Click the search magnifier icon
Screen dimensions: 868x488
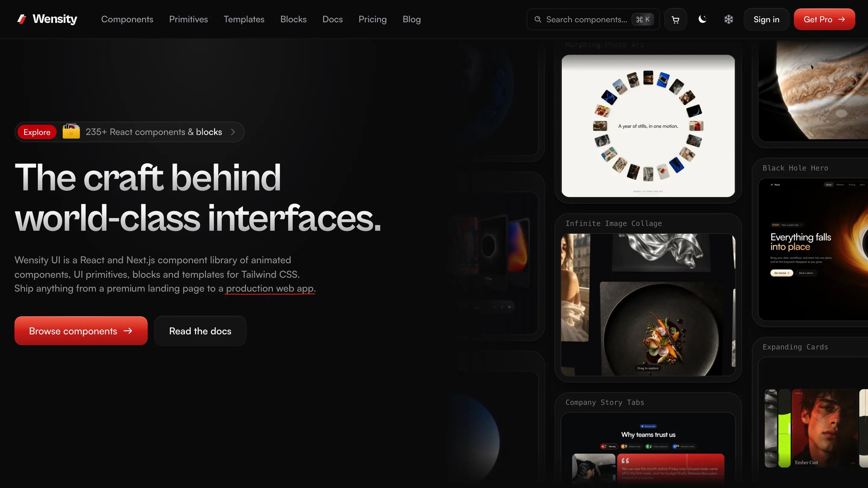pos(538,20)
